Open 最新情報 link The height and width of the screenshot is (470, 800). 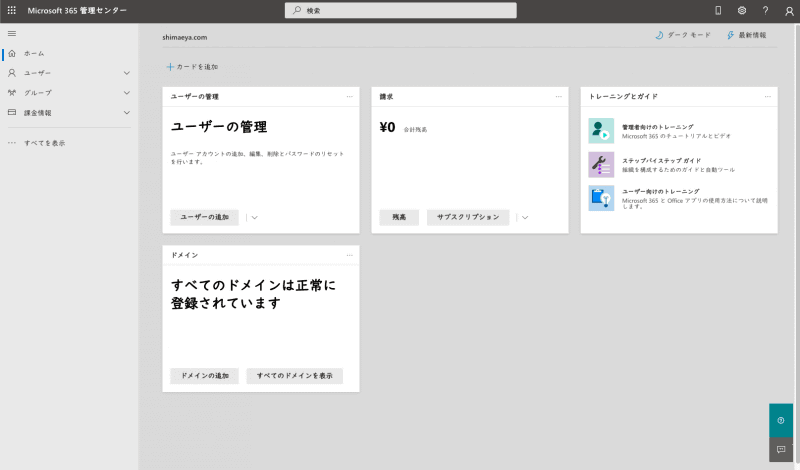pyautogui.click(x=746, y=35)
